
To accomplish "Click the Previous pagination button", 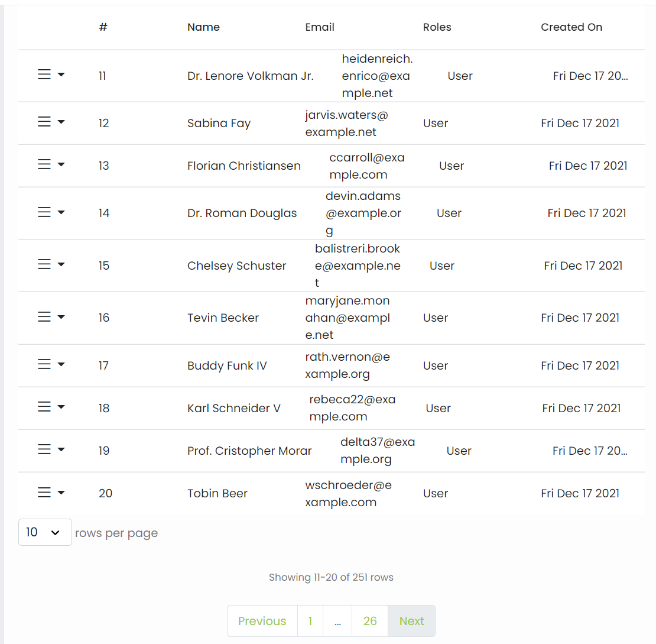I will (262, 621).
